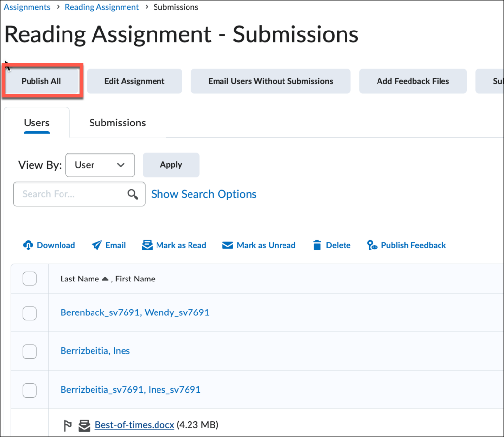Click the Download icon in the toolbar

click(28, 245)
